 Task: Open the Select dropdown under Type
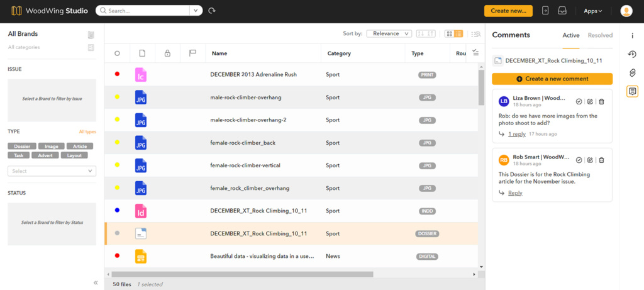pos(52,170)
